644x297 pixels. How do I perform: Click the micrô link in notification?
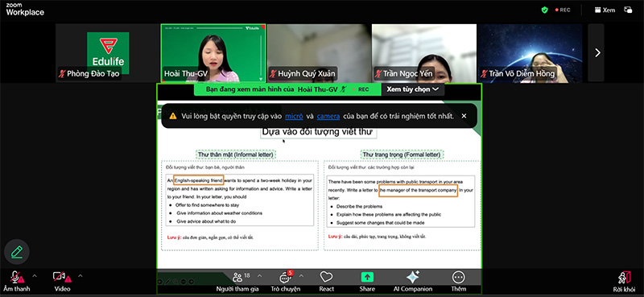pos(294,116)
